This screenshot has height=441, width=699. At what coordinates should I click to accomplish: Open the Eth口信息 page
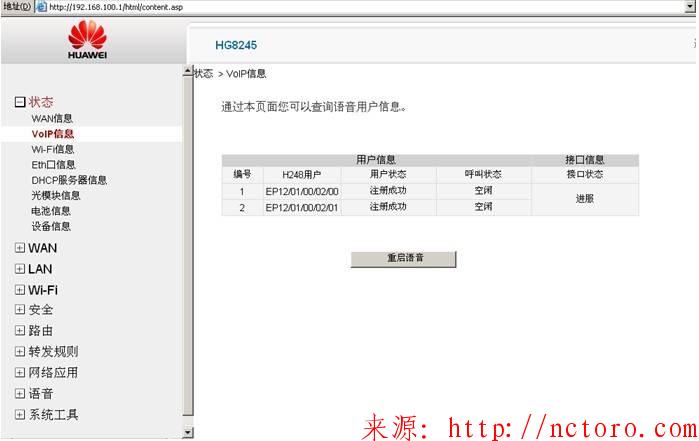[x=53, y=165]
